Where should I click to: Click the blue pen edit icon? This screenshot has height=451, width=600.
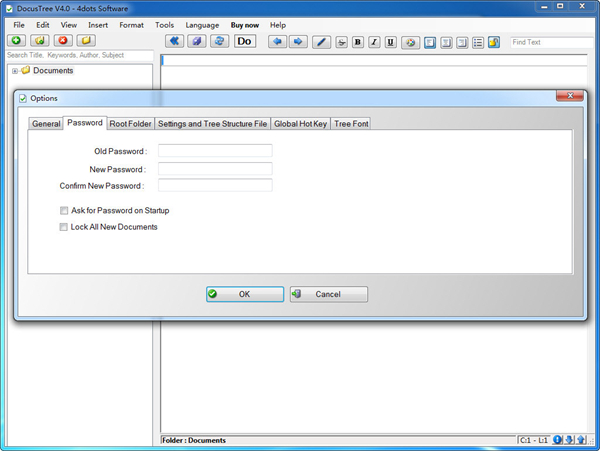coord(321,42)
